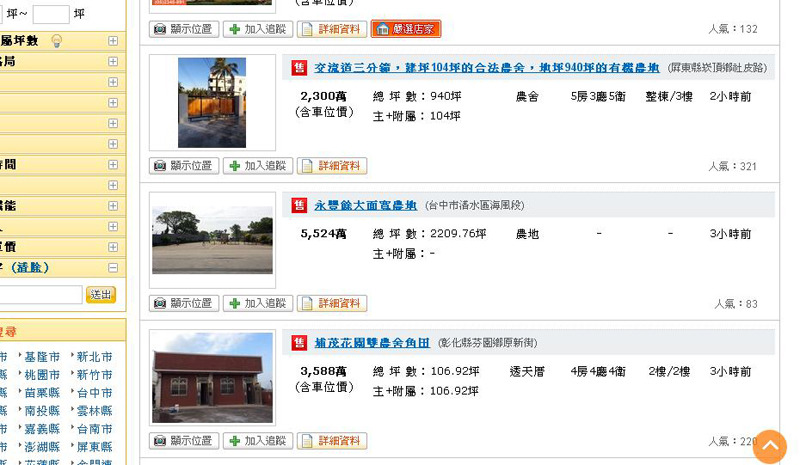The height and width of the screenshot is (465, 800).
Task: Click the red brick farmhouse thumbnail image
Action: 212,378
